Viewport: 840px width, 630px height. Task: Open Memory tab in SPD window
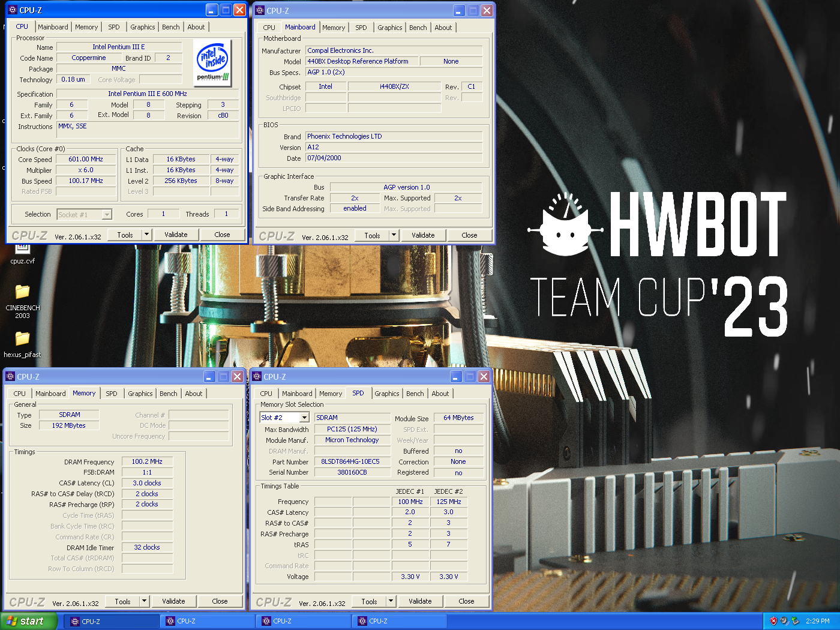click(x=331, y=394)
